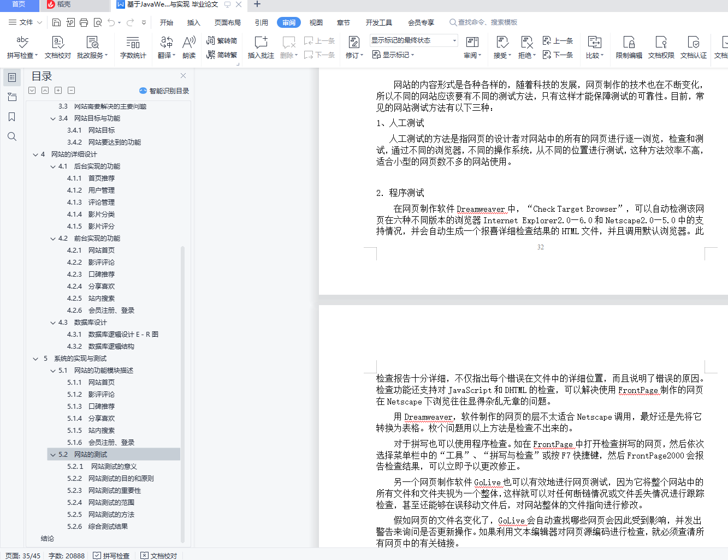The height and width of the screenshot is (560, 728).
Task: Switch to the 引用 ribbon tab
Action: pyautogui.click(x=262, y=22)
